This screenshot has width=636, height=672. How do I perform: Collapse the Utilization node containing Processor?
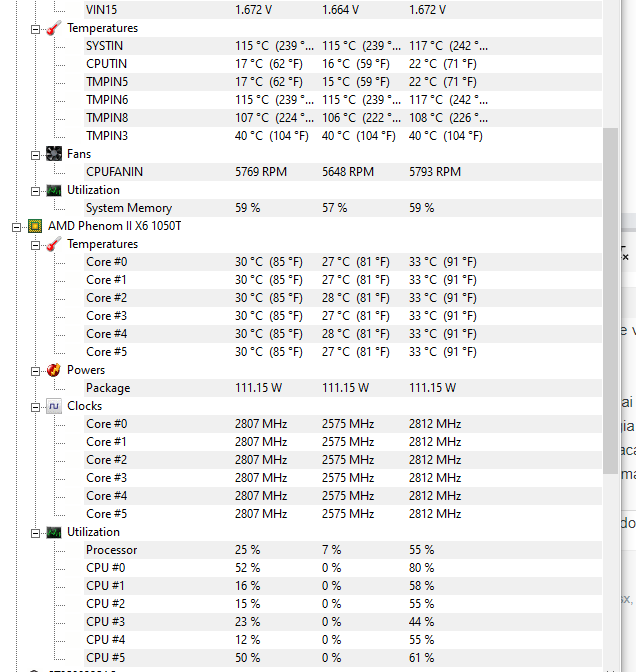tap(36, 534)
